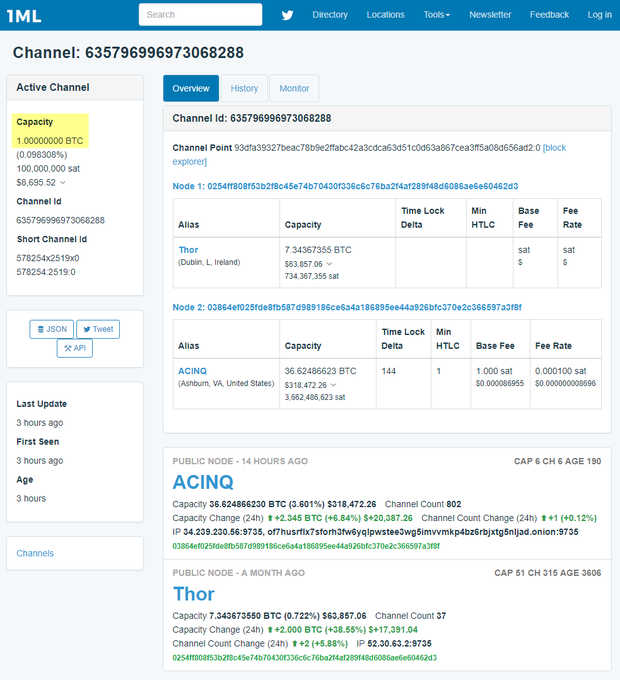
Task: Select Thor IP address 52.30.63.2:9735
Action: click(x=399, y=644)
